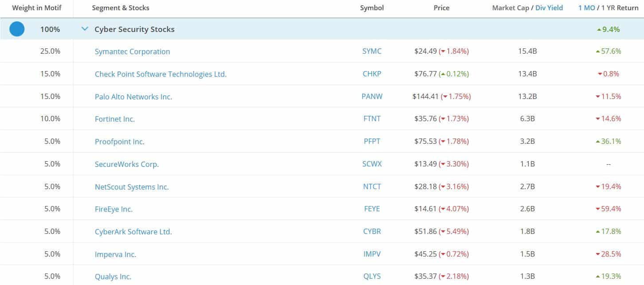This screenshot has width=644, height=285.
Task: Click the Segment & Stocks header
Action: (x=121, y=8)
